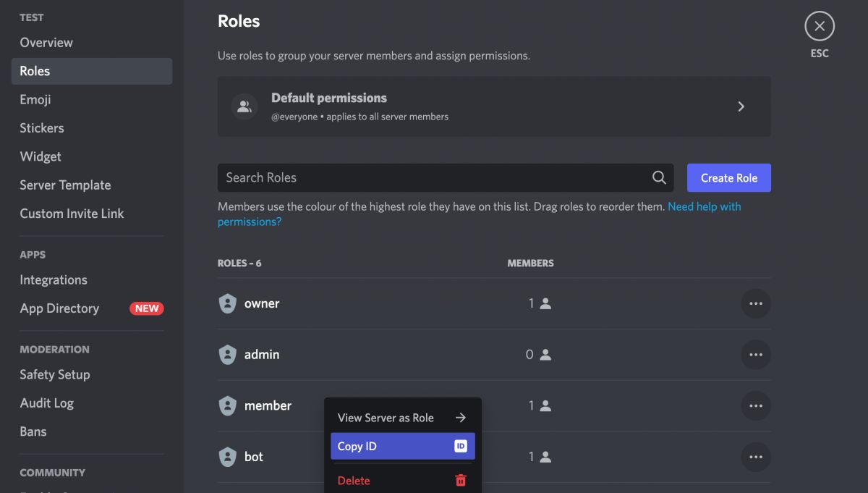Click the red trash icon next to Delete
Viewport: 868px width, 493px height.
pyautogui.click(x=461, y=481)
